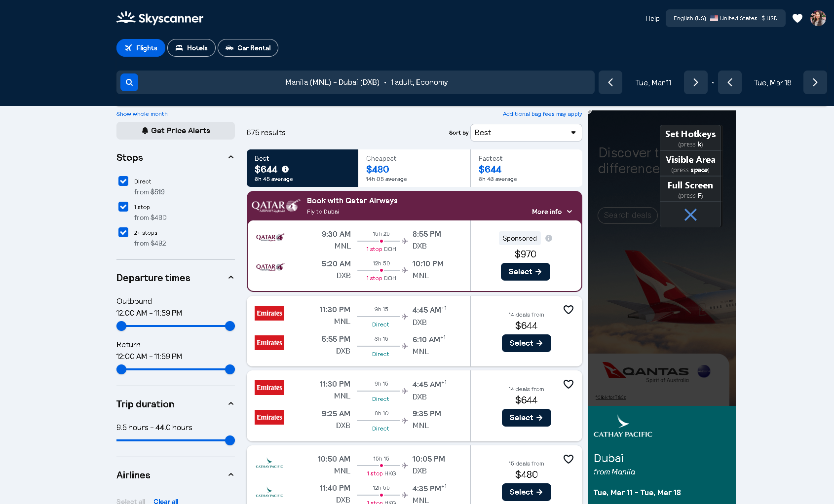Close the hotkeys overlay with the X
834x504 pixels.
point(690,215)
